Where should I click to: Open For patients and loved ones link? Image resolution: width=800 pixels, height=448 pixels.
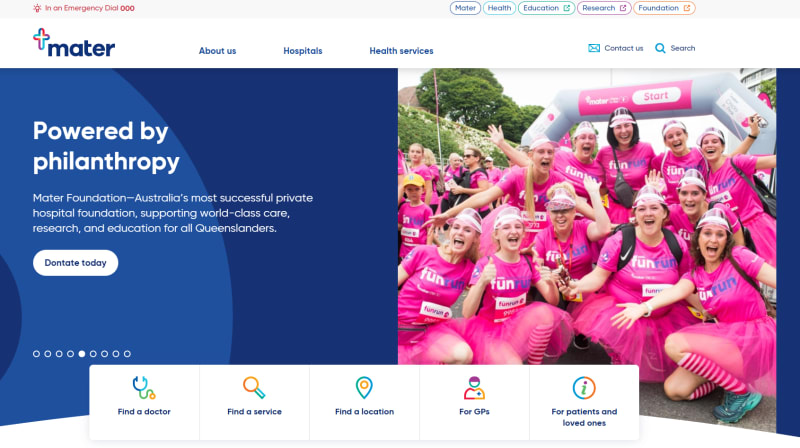click(584, 417)
